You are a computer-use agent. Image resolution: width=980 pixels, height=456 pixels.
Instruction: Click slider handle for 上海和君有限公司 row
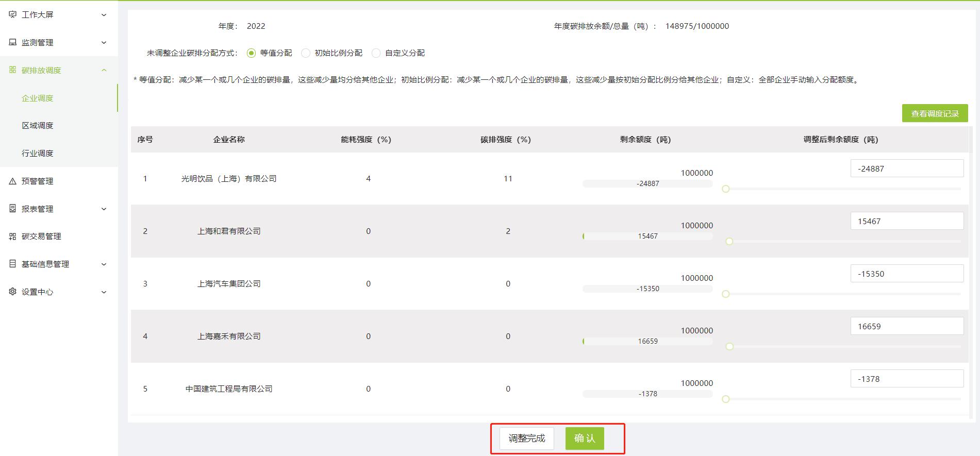click(729, 242)
